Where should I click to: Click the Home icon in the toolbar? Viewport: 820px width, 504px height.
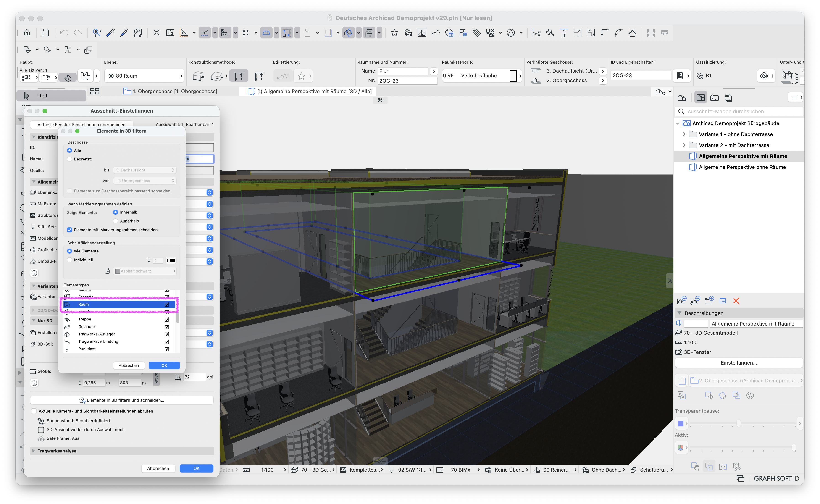pos(27,33)
